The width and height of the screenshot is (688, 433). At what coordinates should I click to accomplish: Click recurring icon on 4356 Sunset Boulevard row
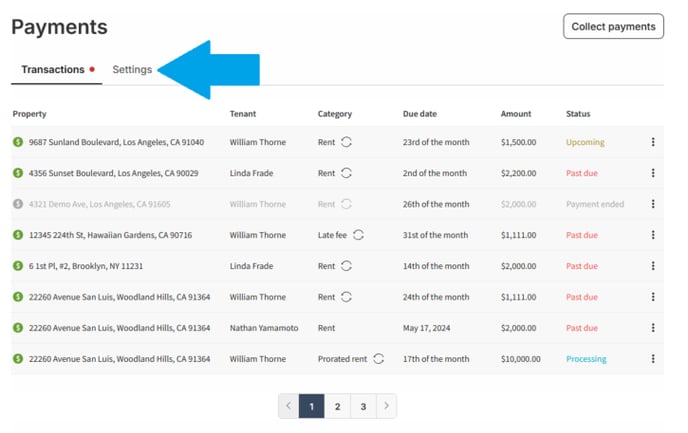coord(346,173)
